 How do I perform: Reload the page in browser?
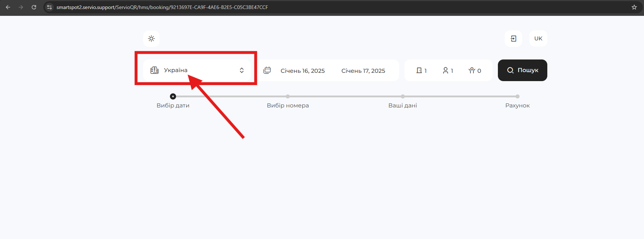tap(34, 7)
